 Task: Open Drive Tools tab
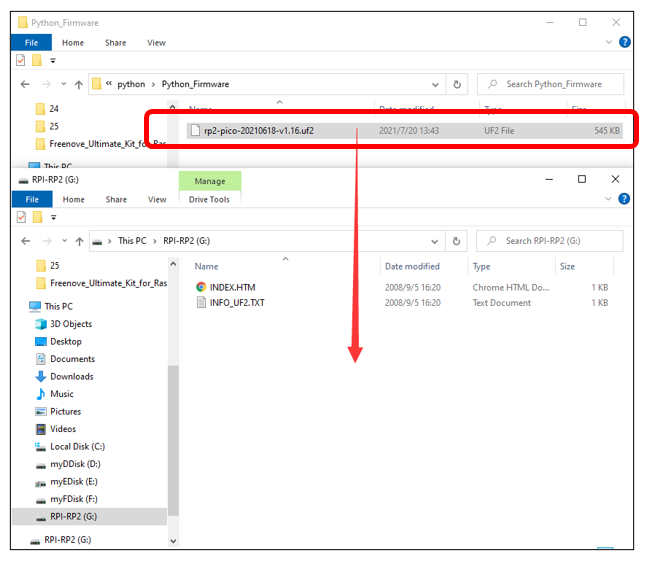point(209,199)
